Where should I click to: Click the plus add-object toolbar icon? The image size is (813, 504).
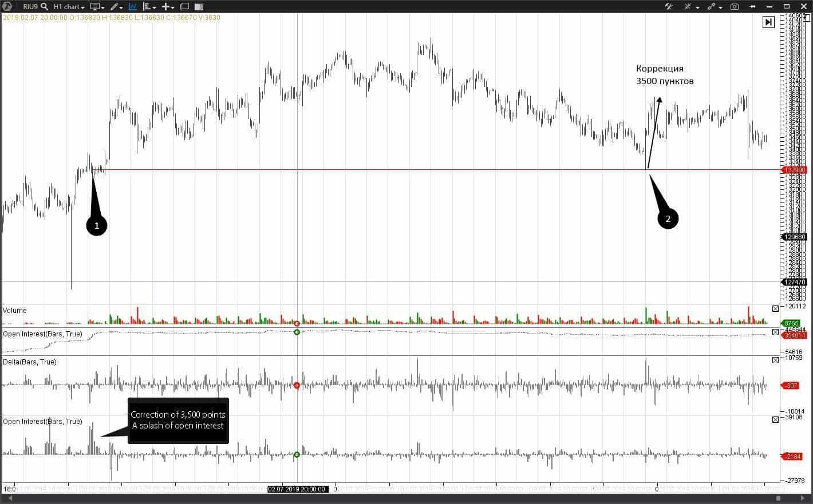coord(167,7)
